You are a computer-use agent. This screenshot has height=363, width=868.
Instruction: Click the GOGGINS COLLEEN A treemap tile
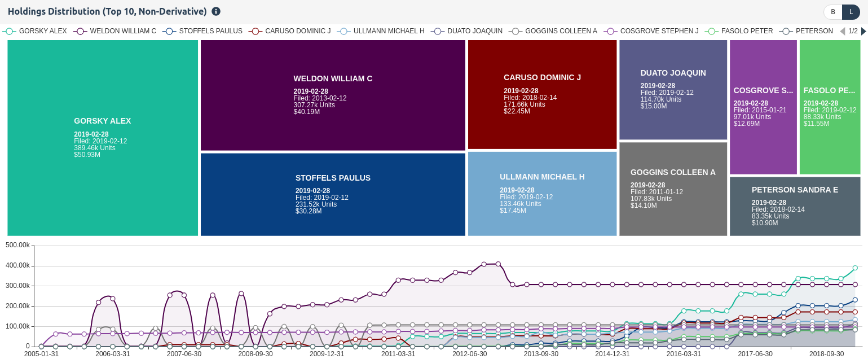click(673, 189)
